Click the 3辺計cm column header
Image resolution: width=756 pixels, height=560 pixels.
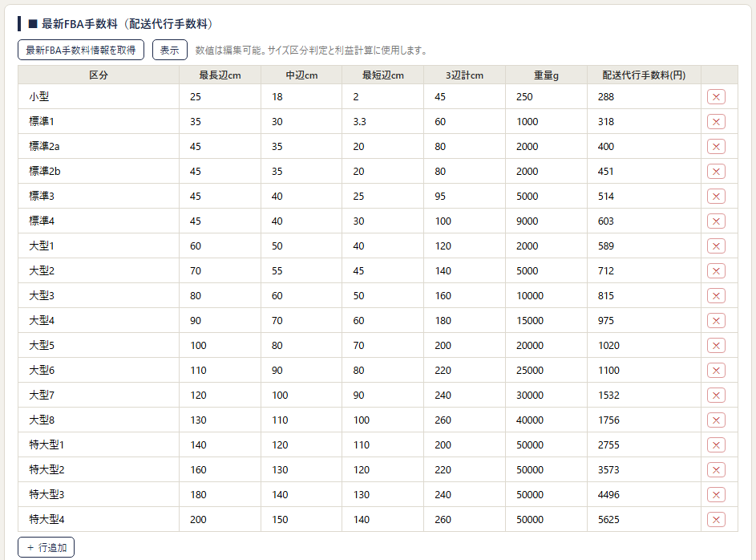click(x=464, y=75)
